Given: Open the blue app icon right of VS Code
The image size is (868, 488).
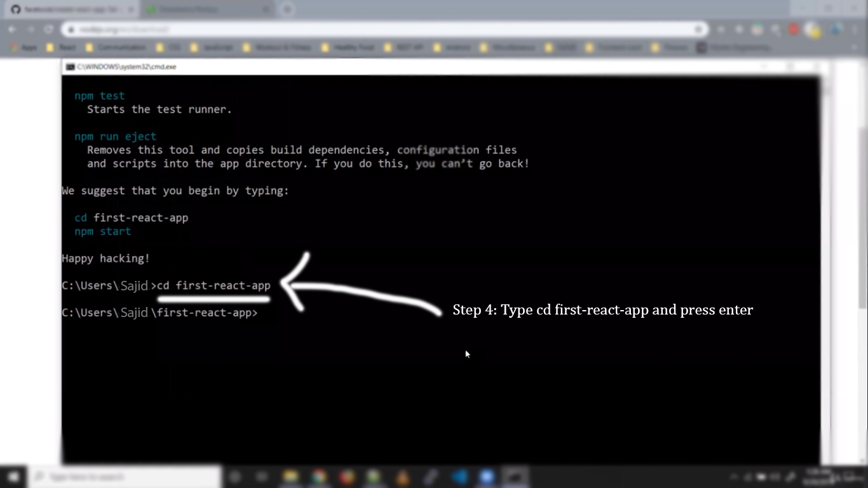Looking at the screenshot, I should 487,477.
